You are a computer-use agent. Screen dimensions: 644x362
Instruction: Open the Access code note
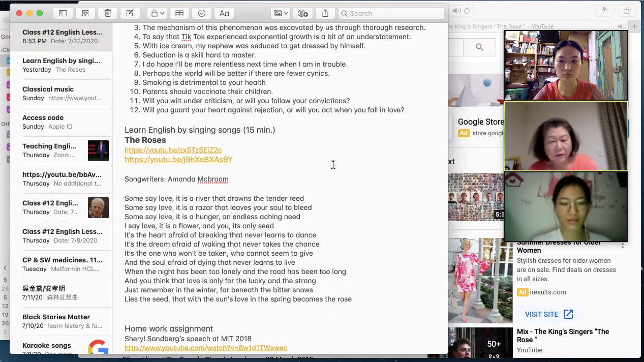tap(63, 122)
